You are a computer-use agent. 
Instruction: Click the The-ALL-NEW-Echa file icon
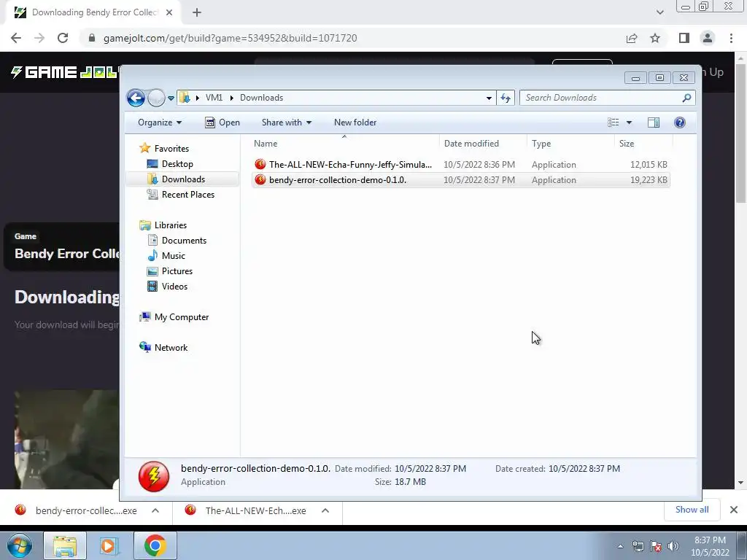[260, 165]
